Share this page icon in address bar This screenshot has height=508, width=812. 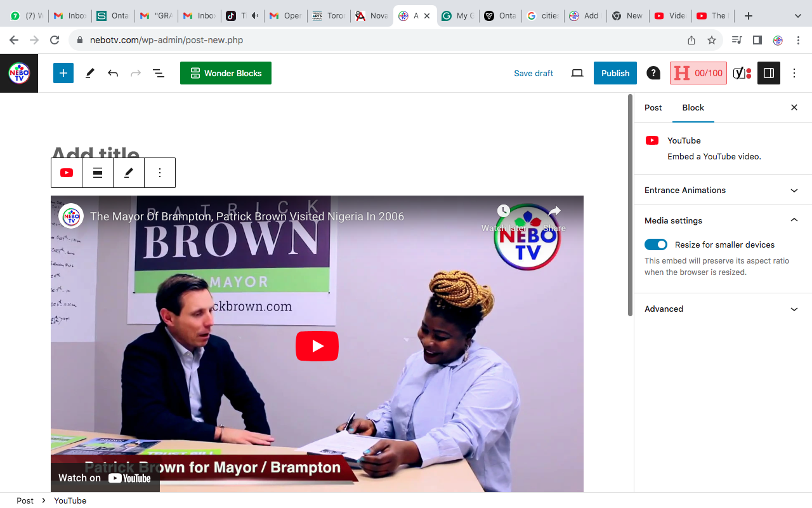[x=691, y=40]
